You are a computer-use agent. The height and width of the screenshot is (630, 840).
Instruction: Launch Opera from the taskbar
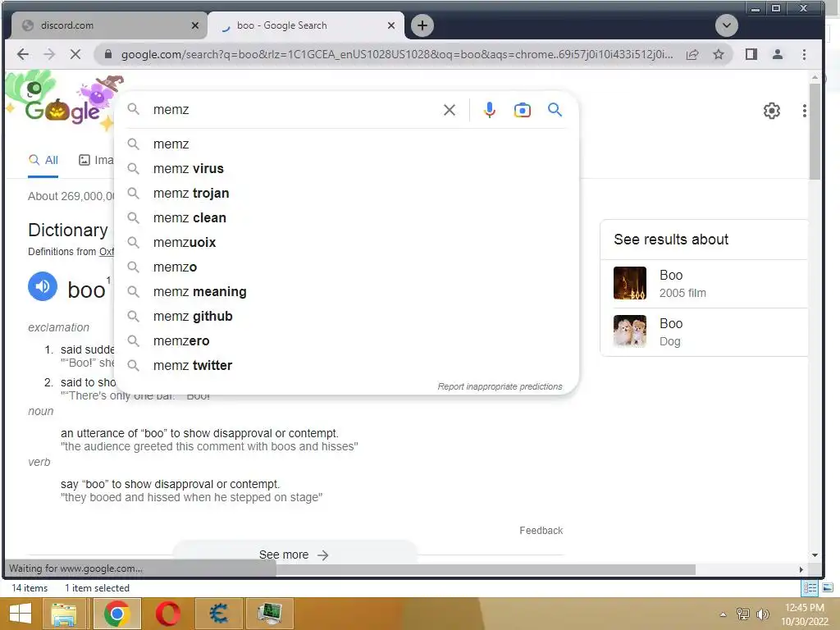167,614
